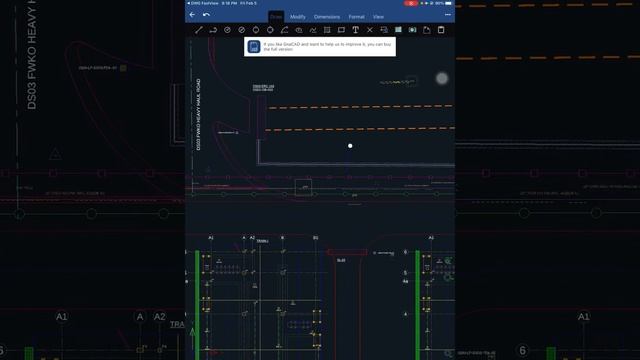Screen dimensions: 640x360
Task: Open the View tab
Action: (x=378, y=17)
